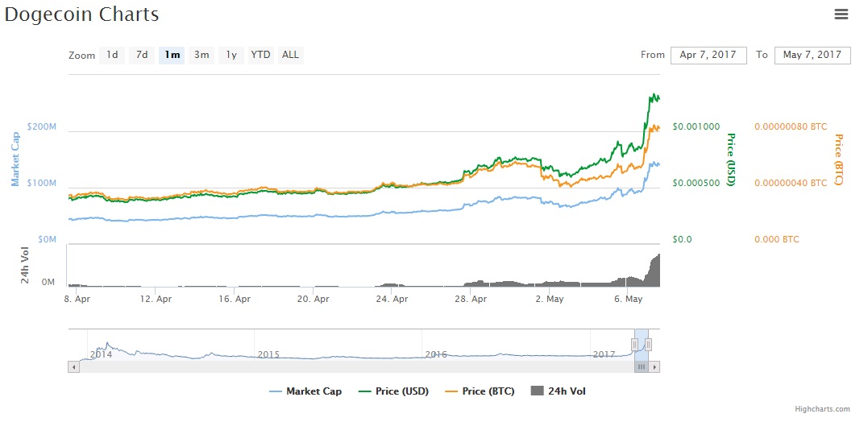Toggle Price (USD) series in legend

click(393, 391)
